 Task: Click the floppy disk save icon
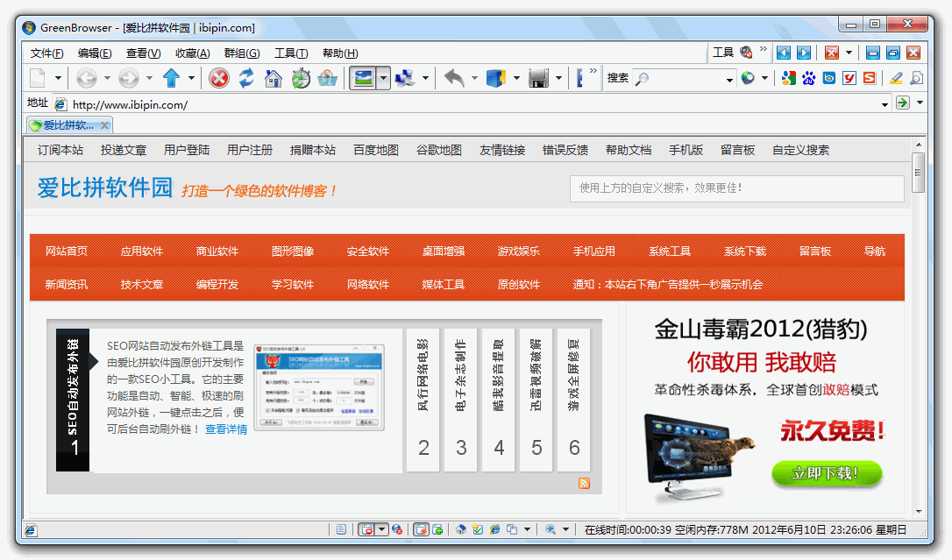pos(538,78)
